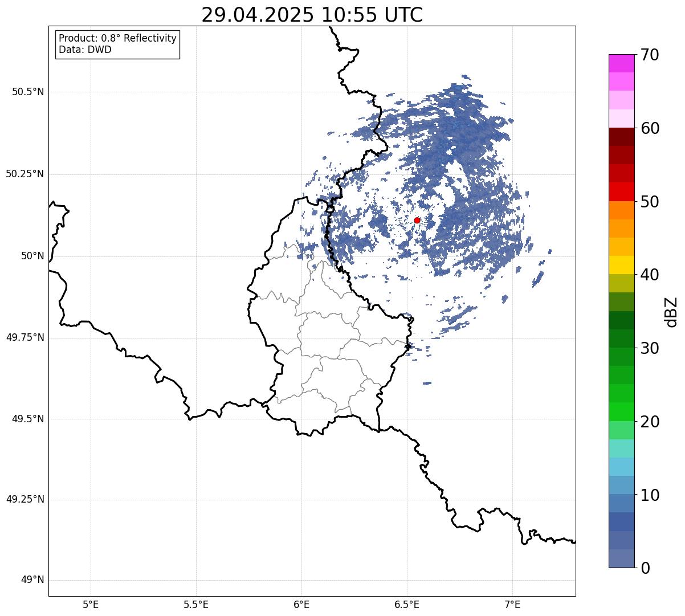Viewport: 685px width, 616px height.
Task: Click the colorbar tick label 0
Action: [x=645, y=568]
